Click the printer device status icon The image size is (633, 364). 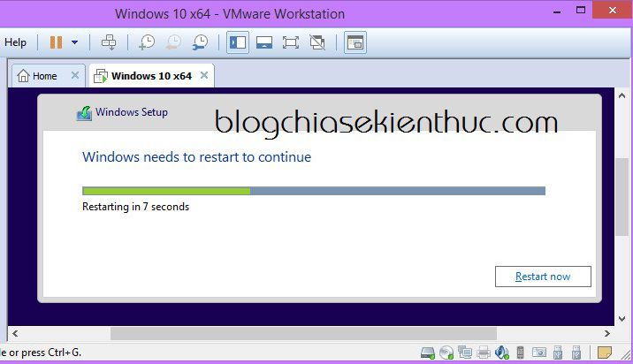pos(484,353)
